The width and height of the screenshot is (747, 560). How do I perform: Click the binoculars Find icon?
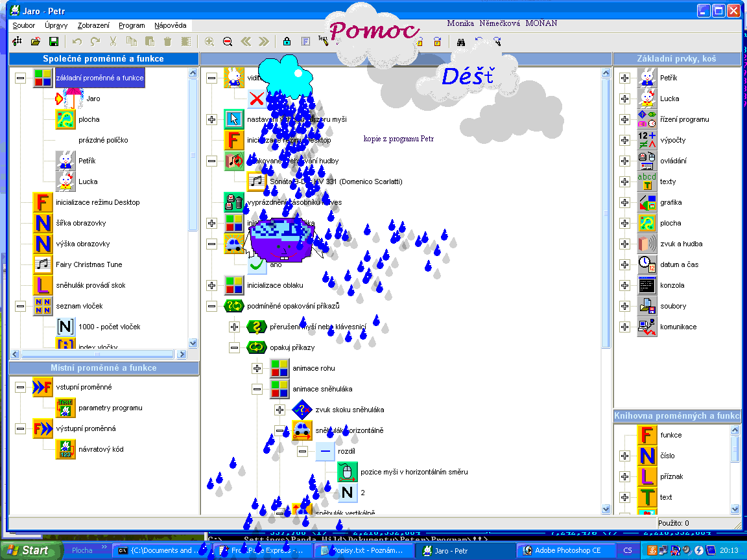(462, 41)
